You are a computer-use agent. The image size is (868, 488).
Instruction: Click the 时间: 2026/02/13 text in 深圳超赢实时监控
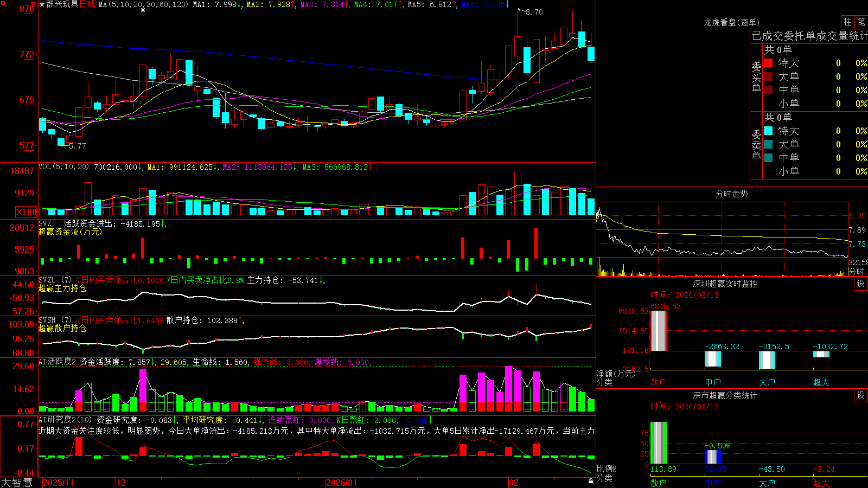click(x=685, y=295)
